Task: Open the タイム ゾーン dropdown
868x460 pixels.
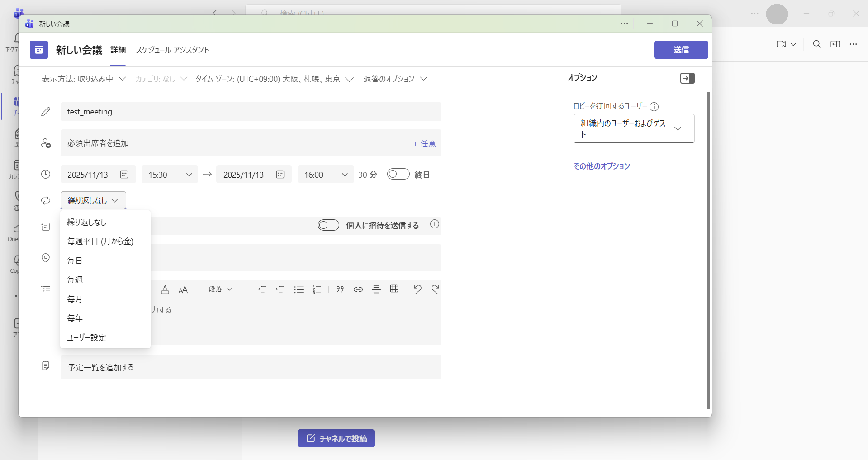Action: pos(274,79)
